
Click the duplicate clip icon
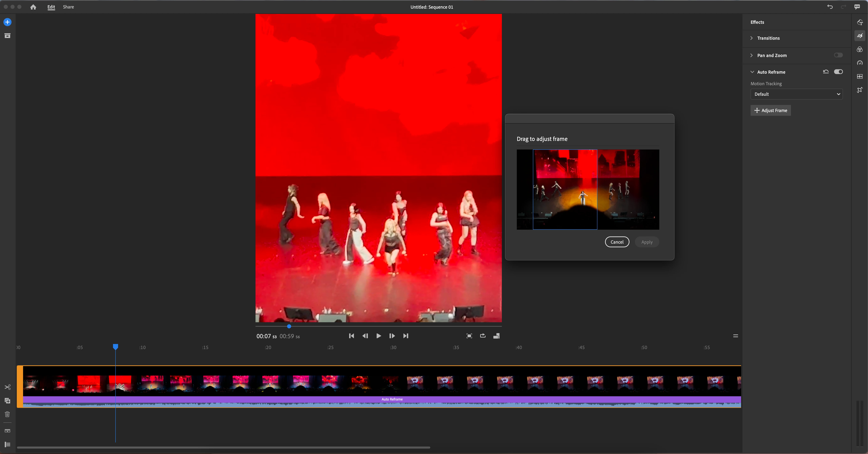[7, 401]
